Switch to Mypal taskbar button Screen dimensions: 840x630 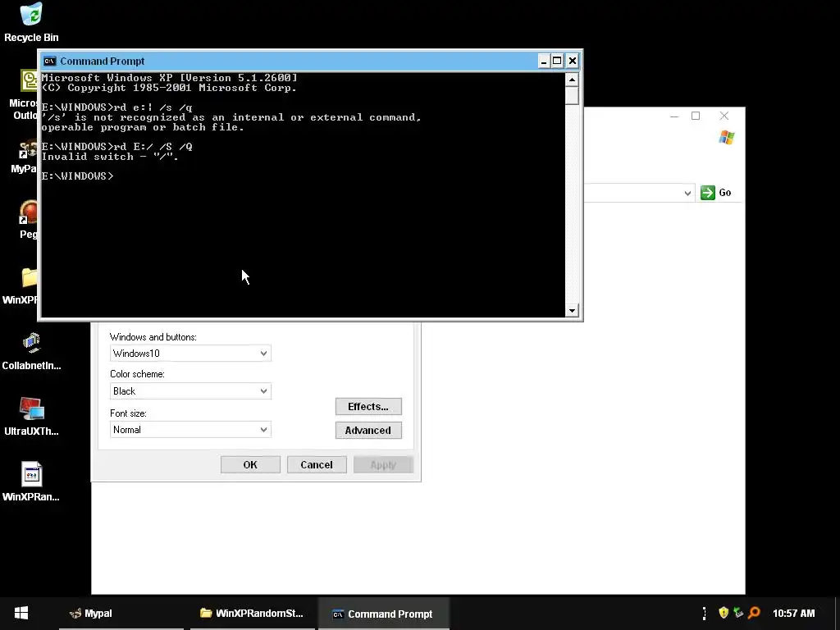click(121, 614)
